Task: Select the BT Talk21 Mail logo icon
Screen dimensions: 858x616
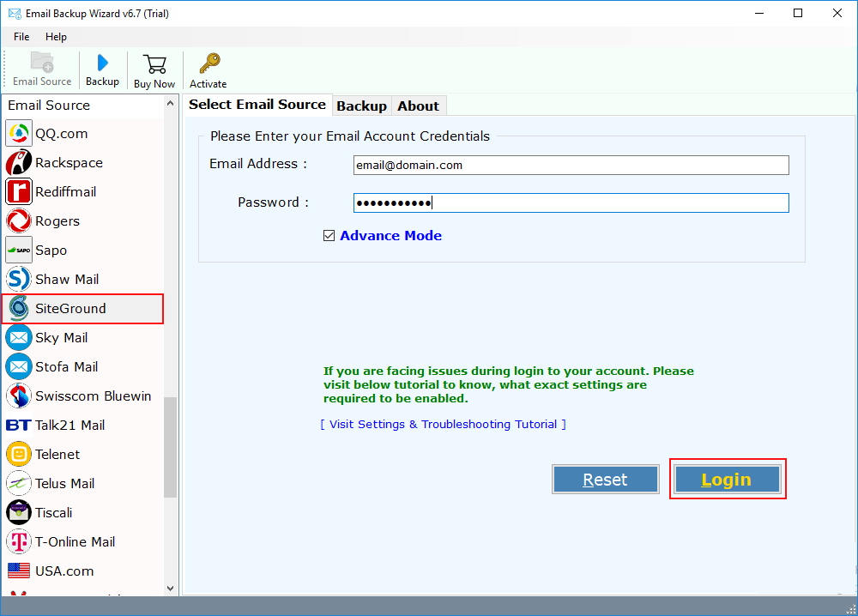Action: [x=19, y=425]
